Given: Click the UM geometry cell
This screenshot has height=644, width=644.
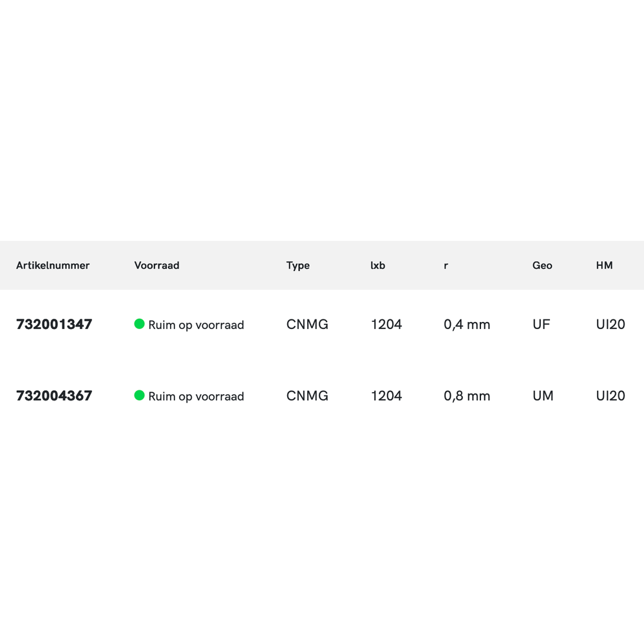Looking at the screenshot, I should point(543,396).
